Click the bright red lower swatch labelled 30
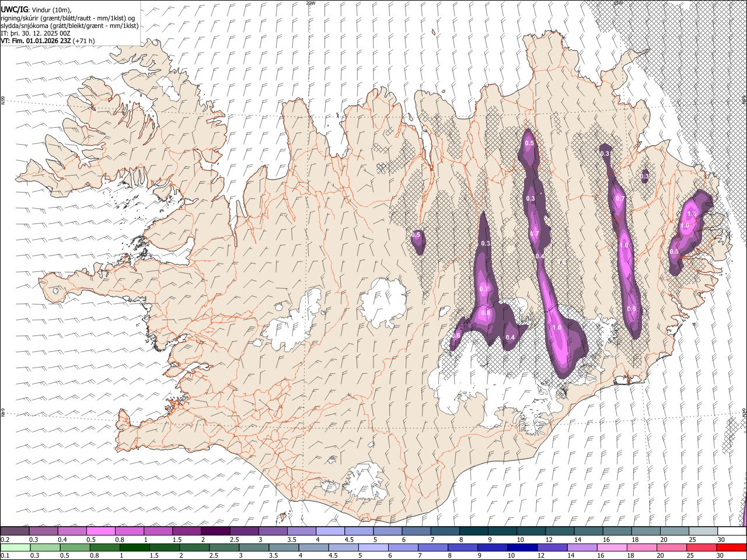 click(x=731, y=547)
